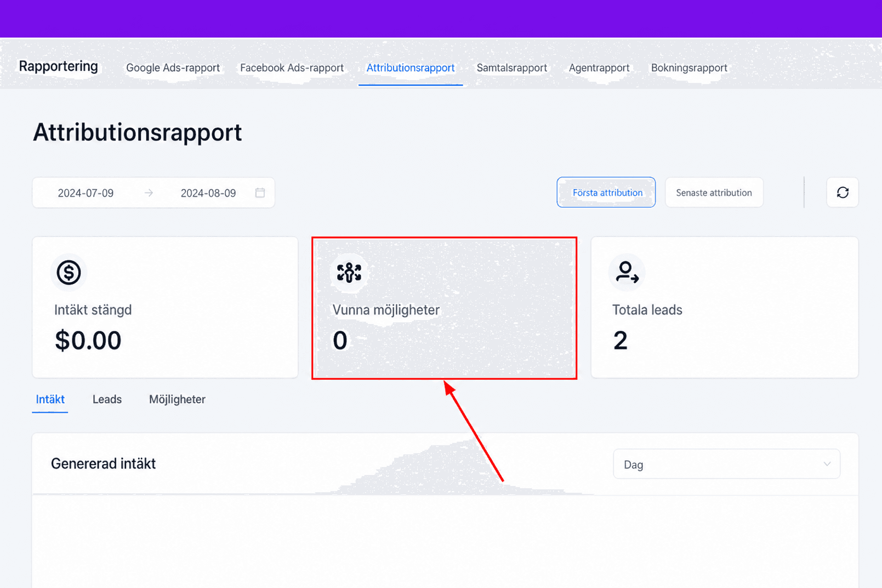The height and width of the screenshot is (588, 882).
Task: Click the won opportunities arrows icon
Action: (x=349, y=272)
